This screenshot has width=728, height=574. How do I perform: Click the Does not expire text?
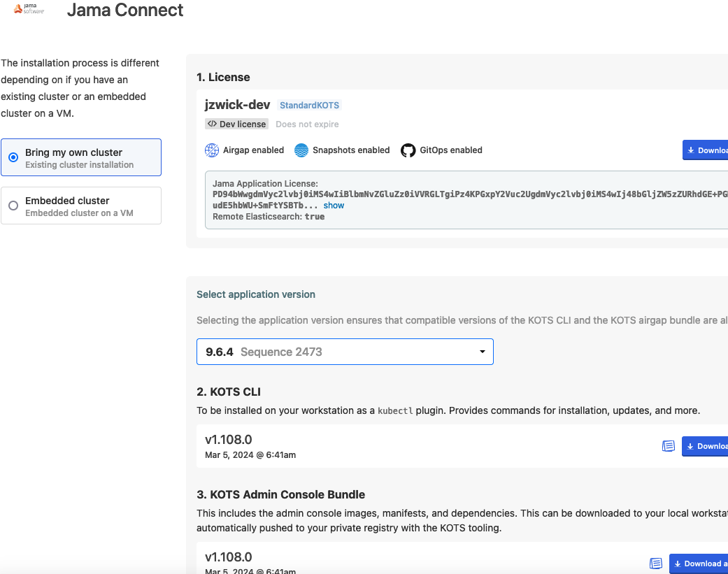coord(308,124)
